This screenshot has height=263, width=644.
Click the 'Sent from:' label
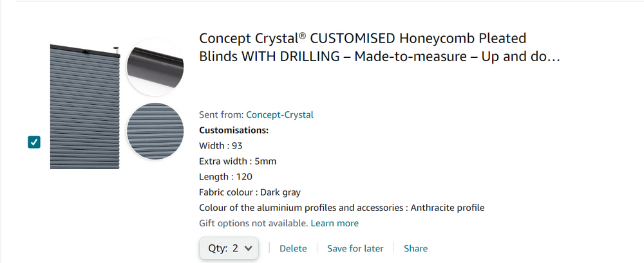222,114
